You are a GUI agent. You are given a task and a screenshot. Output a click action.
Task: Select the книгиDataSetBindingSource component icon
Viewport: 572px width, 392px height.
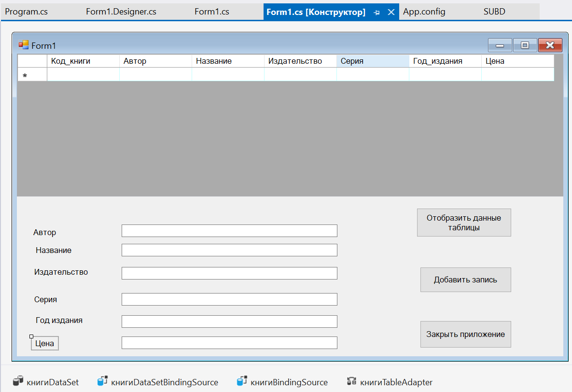click(102, 381)
